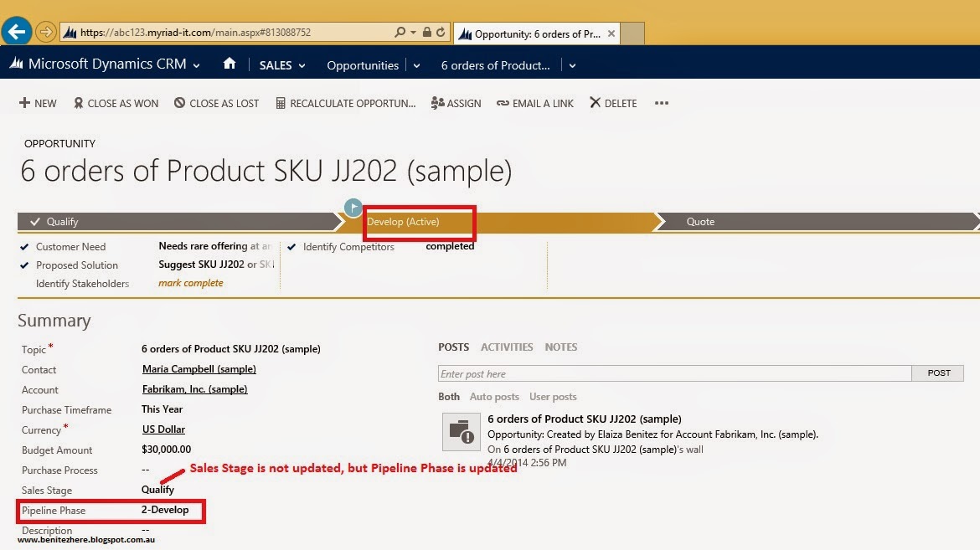The image size is (980, 550).
Task: Click the Needs rare offering field value
Action: [215, 246]
